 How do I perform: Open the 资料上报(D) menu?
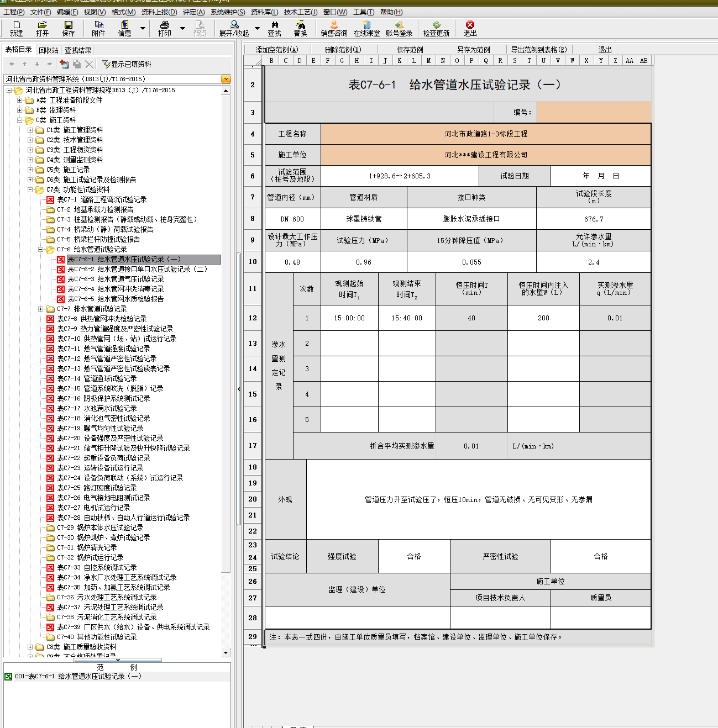coord(159,12)
